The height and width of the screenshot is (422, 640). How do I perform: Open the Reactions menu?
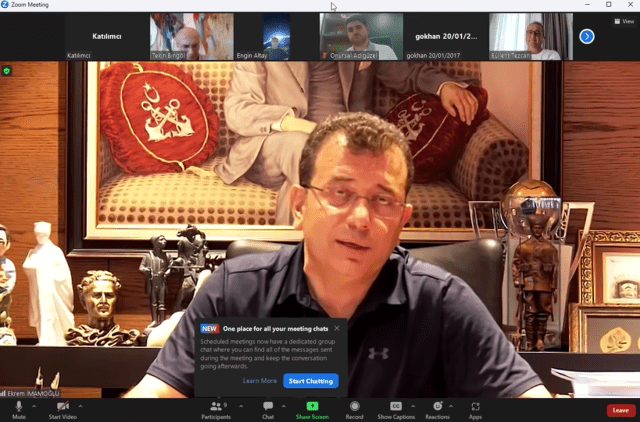(437, 408)
